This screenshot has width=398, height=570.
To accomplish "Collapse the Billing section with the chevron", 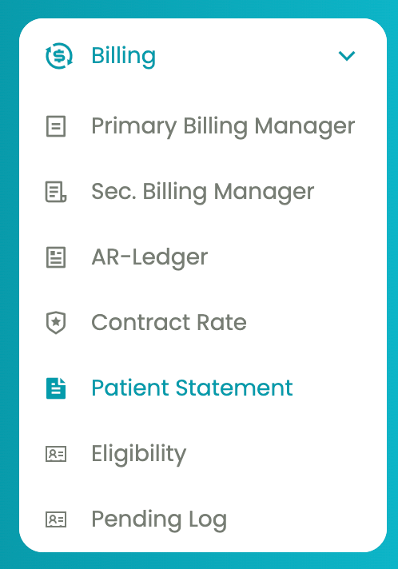I will (x=347, y=56).
